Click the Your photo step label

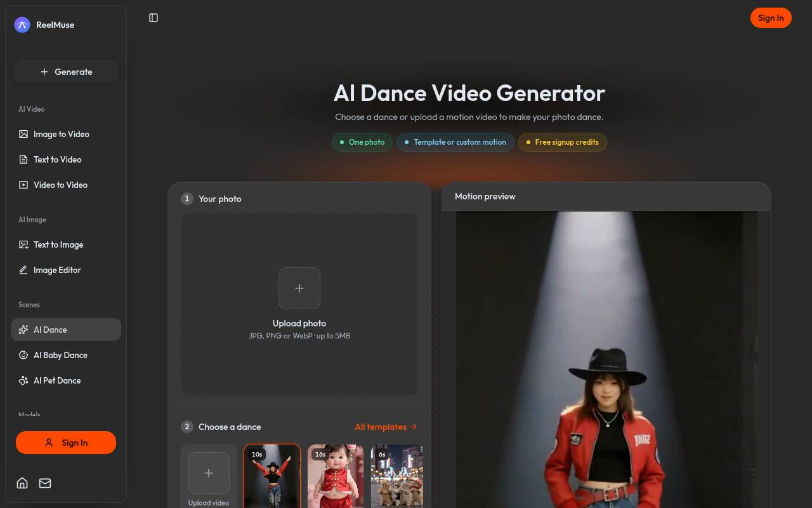point(220,199)
